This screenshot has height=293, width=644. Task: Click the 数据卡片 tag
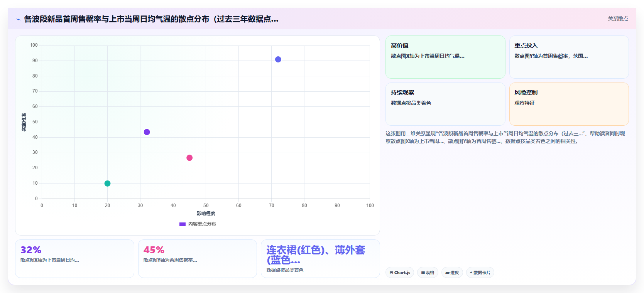pyautogui.click(x=480, y=273)
